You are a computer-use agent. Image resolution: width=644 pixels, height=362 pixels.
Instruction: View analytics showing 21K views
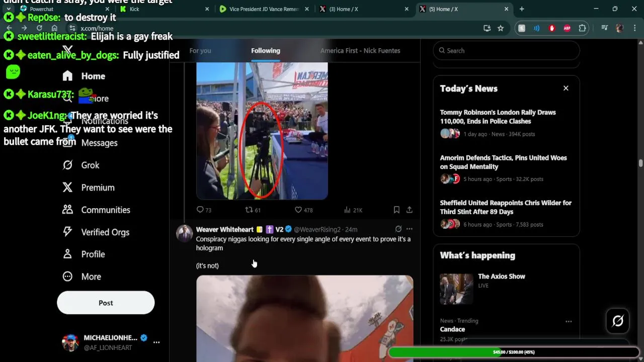pos(353,210)
